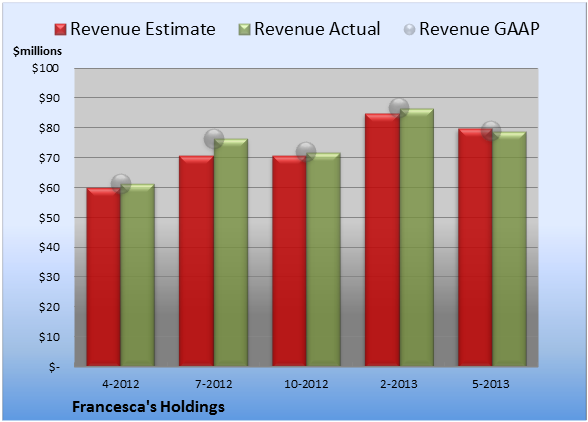Screen dimensions: 588x422
Task: Click the '$60' axis label
Action: [x=49, y=188]
